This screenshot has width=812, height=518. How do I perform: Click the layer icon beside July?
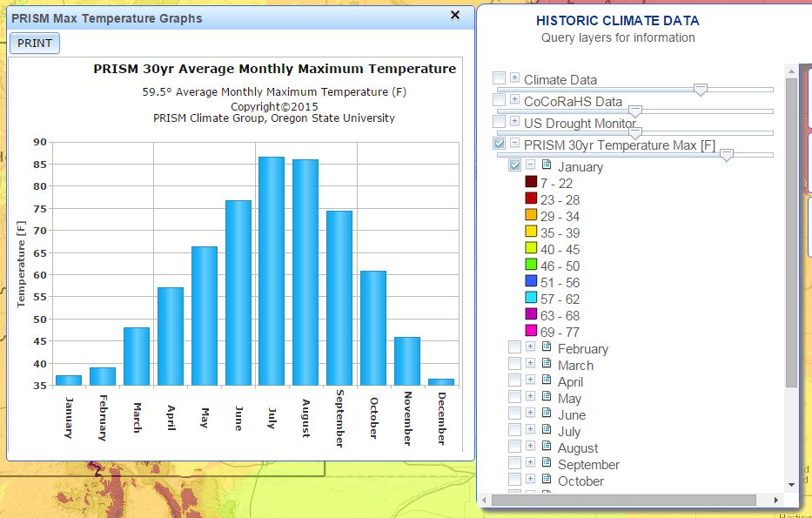coord(547,430)
